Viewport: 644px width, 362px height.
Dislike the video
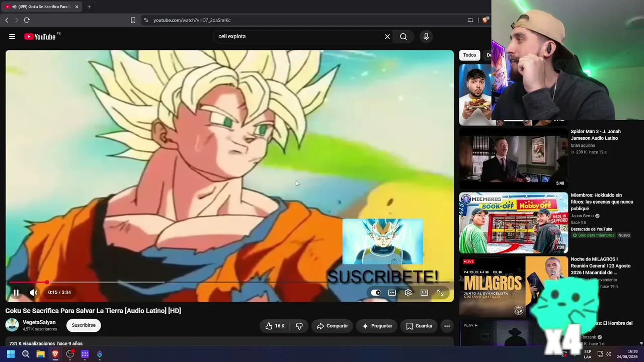tap(299, 326)
